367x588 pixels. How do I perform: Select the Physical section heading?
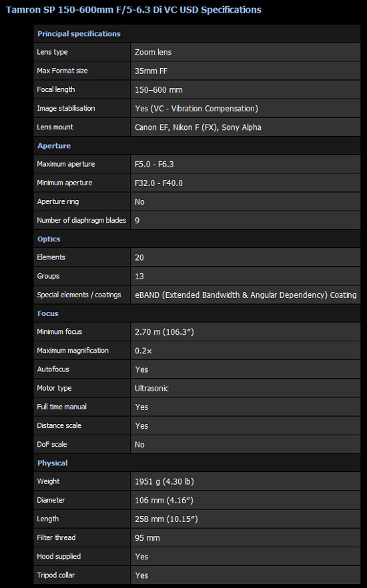53,463
